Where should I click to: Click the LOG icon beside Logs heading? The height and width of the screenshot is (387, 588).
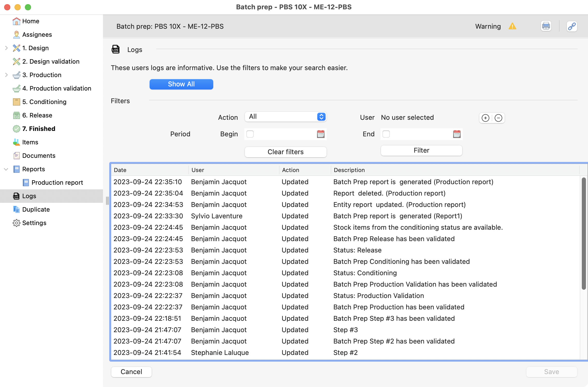(x=115, y=49)
